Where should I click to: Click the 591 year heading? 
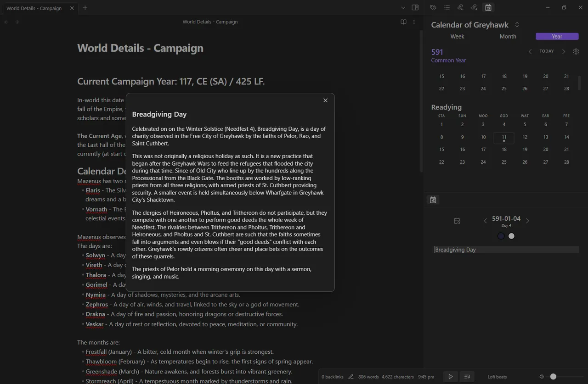pyautogui.click(x=437, y=52)
